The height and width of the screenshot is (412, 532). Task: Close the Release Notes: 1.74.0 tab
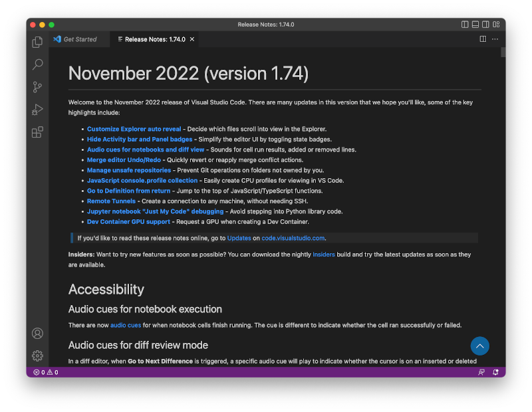(192, 39)
